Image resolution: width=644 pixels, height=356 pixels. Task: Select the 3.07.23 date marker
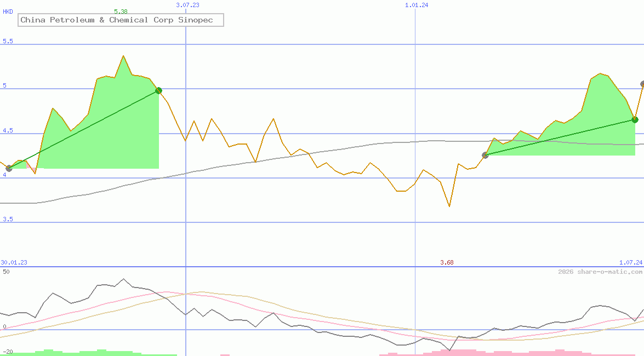pos(187,5)
